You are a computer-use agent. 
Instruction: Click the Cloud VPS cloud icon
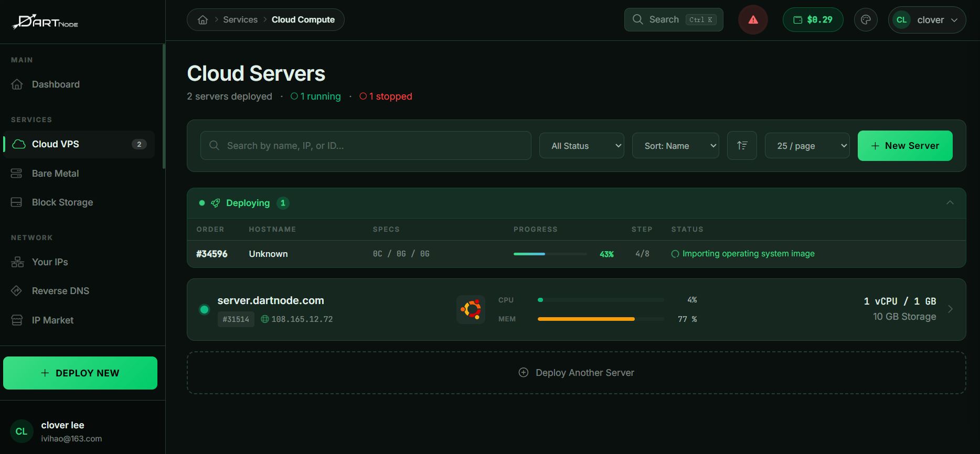click(x=19, y=144)
